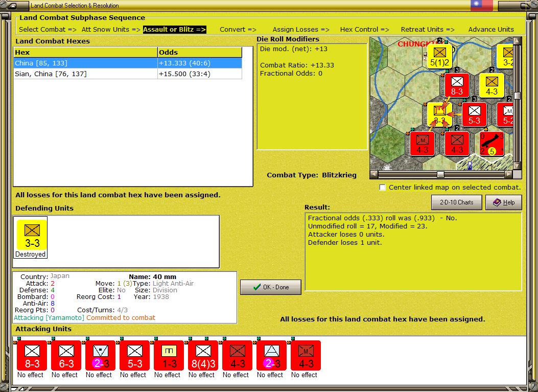Select the attacking 8-3 infantry unit
The height and width of the screenshot is (392, 538).
click(32, 356)
